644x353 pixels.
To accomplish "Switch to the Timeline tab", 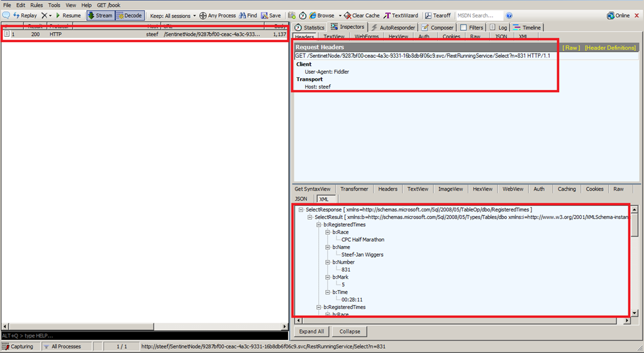I will pos(527,27).
